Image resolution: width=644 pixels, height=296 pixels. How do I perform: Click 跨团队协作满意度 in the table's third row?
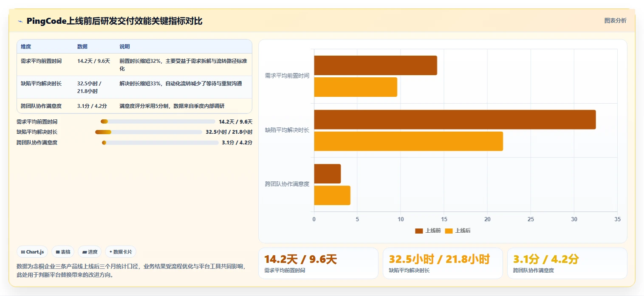coord(41,106)
